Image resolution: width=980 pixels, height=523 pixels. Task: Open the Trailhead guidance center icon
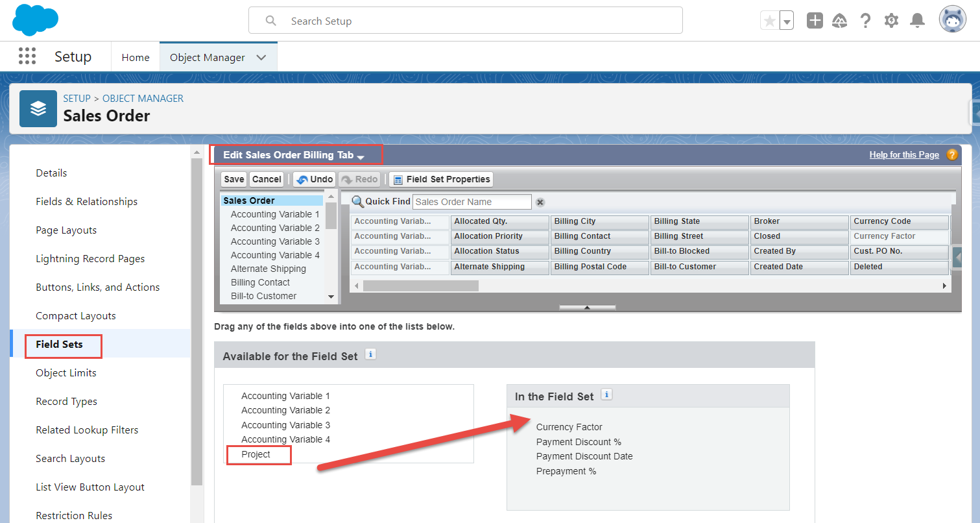pyautogui.click(x=840, y=21)
